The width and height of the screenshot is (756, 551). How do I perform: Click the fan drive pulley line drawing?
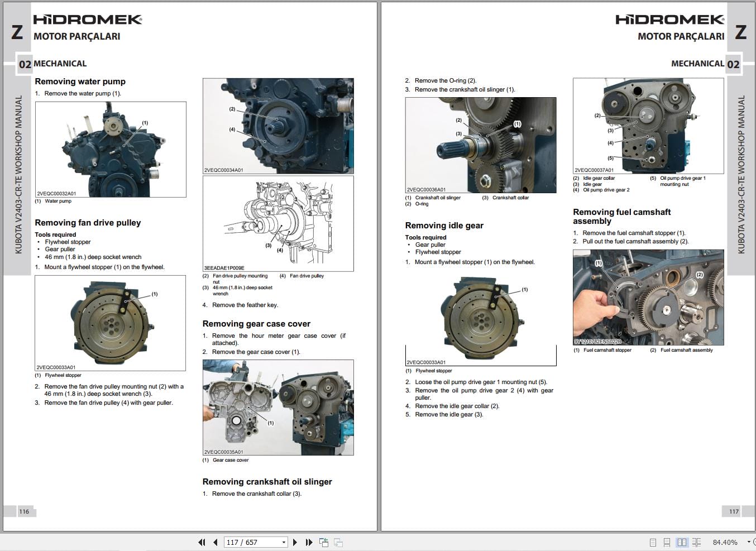pos(278,224)
